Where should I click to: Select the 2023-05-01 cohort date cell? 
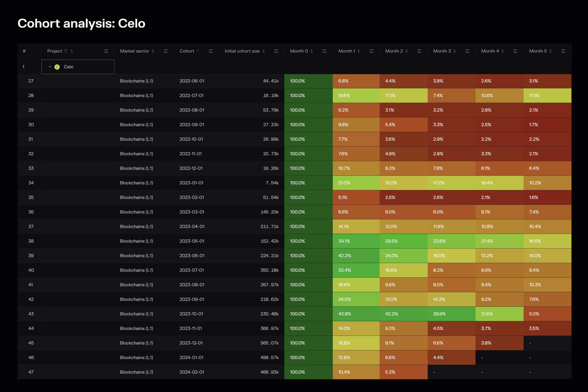tap(192, 241)
